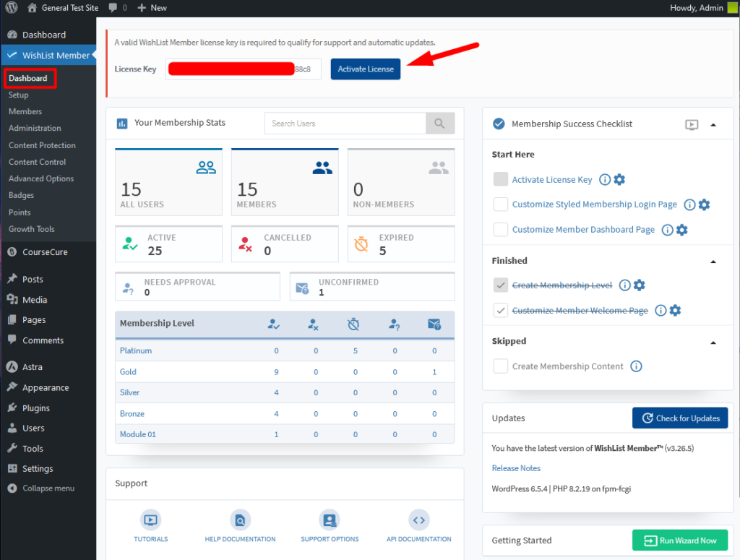Click the search magnifier in Membership Stats

coord(440,124)
